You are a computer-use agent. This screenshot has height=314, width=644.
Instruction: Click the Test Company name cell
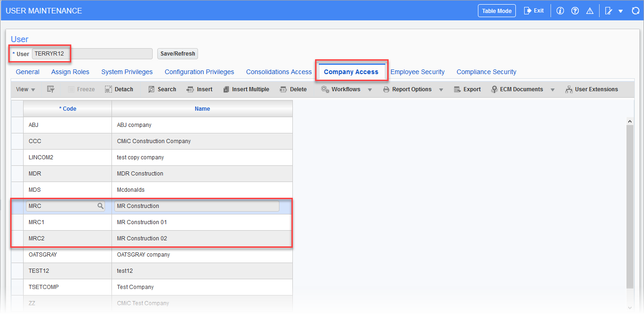(202, 287)
